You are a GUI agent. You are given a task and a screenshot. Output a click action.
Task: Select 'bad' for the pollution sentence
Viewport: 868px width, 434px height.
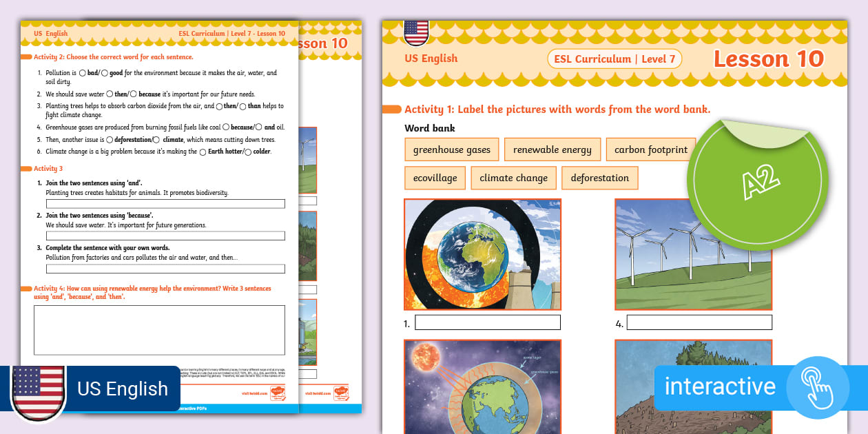click(x=83, y=72)
